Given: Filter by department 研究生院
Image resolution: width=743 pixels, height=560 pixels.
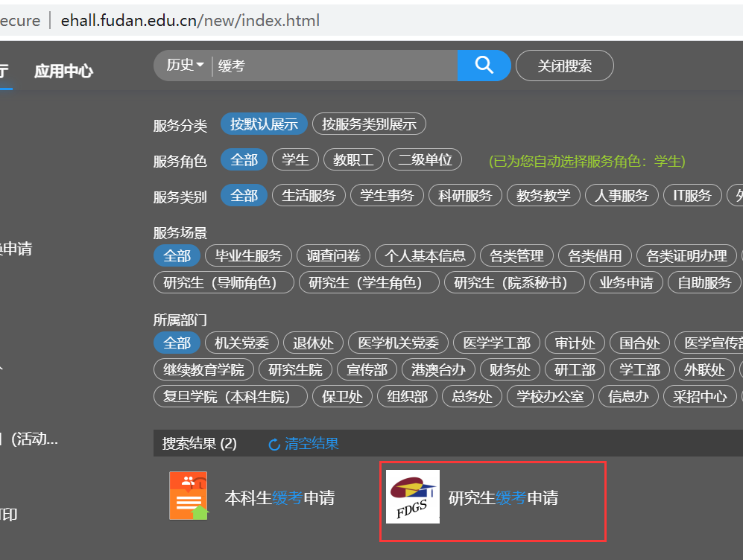Looking at the screenshot, I should point(295,369).
